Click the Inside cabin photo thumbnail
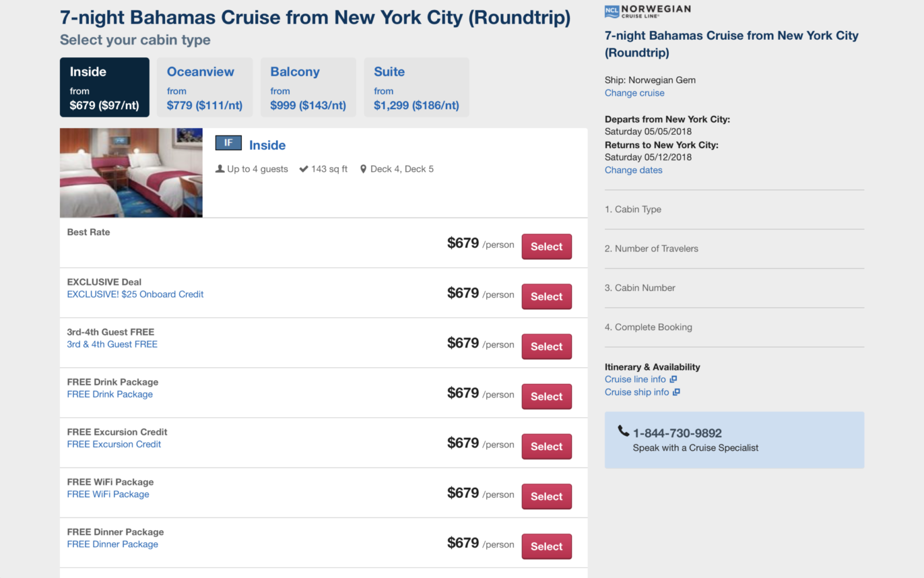The image size is (924, 578). pos(131,172)
